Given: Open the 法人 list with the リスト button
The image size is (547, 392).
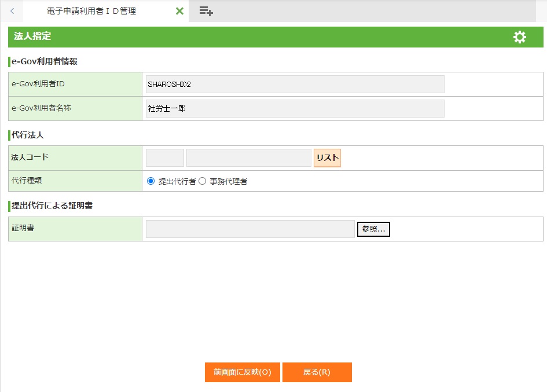Looking at the screenshot, I should (327, 158).
